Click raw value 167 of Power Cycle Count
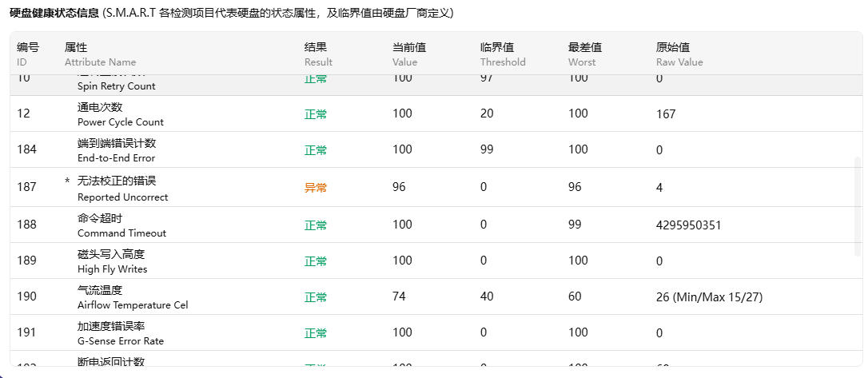 (x=666, y=114)
